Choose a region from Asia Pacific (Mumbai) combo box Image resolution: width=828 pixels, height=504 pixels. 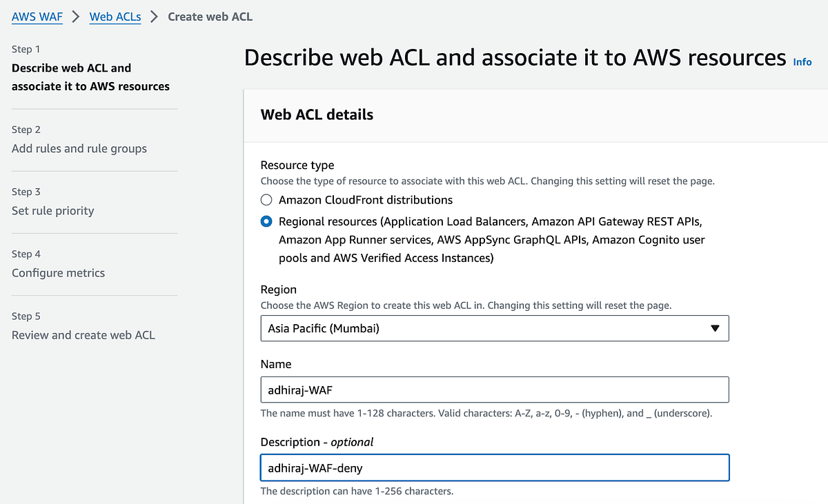click(x=494, y=328)
